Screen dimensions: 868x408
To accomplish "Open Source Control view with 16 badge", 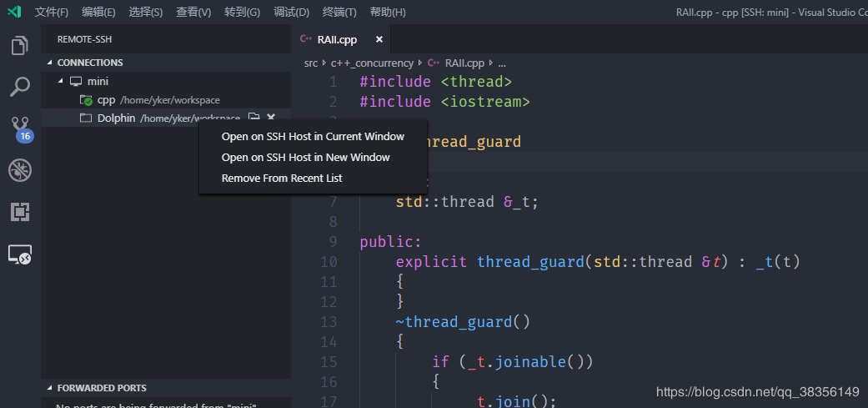I will (20, 128).
